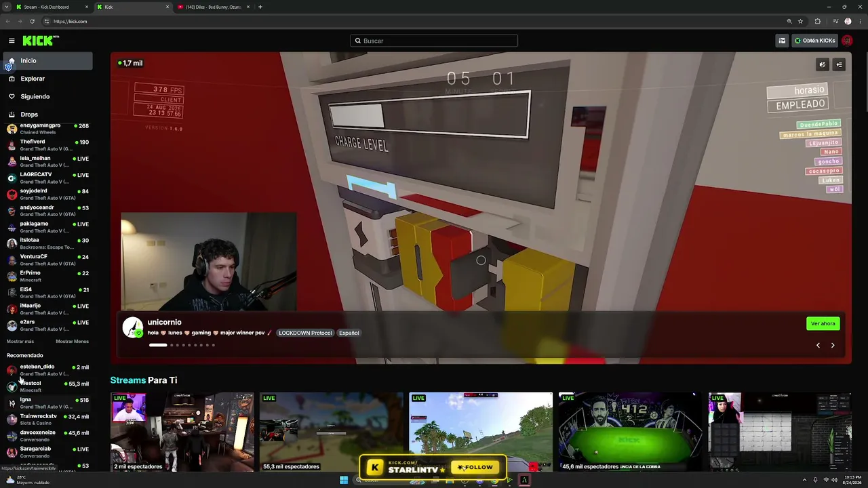Open the Windows Start menu

tap(344, 480)
